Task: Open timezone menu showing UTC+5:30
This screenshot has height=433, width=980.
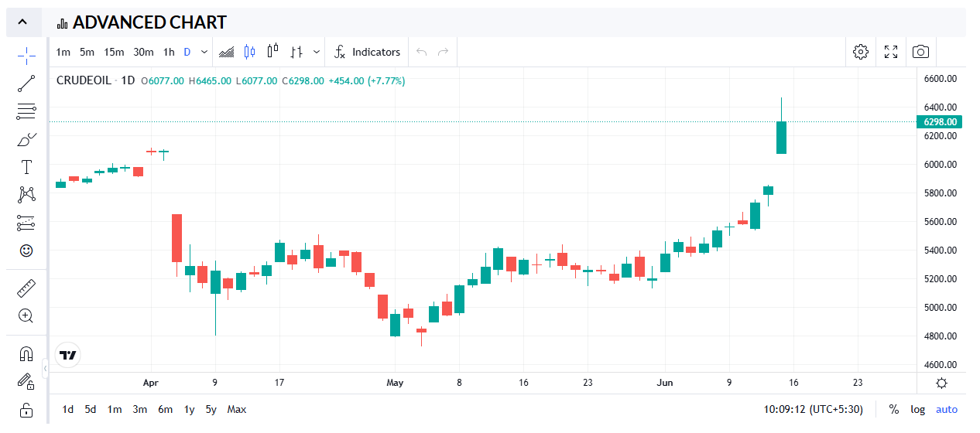Action: pos(814,409)
